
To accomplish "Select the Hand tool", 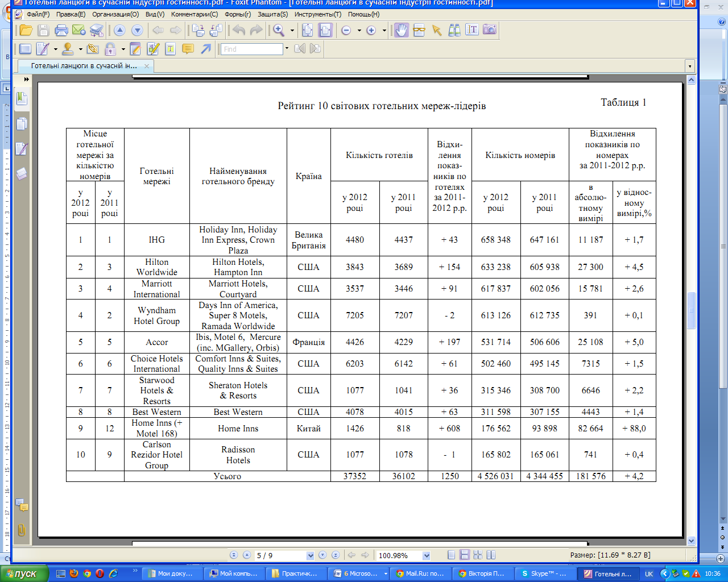I will (x=402, y=30).
